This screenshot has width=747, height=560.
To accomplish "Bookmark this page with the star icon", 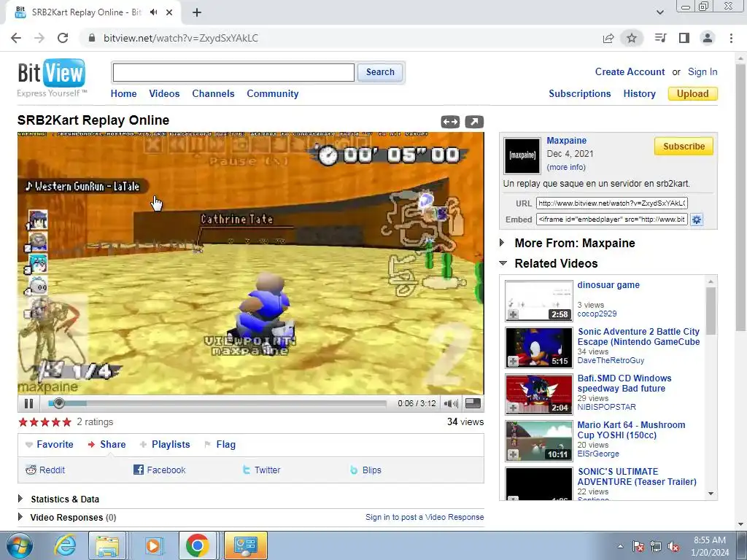I will coord(632,38).
